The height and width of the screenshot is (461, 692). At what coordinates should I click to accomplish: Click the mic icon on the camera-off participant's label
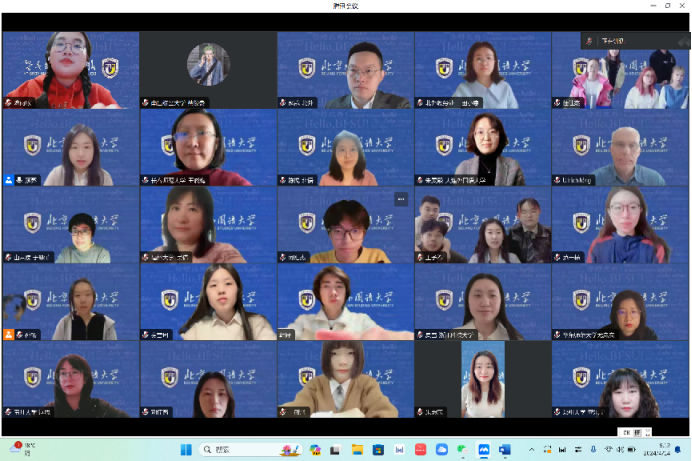(x=146, y=102)
